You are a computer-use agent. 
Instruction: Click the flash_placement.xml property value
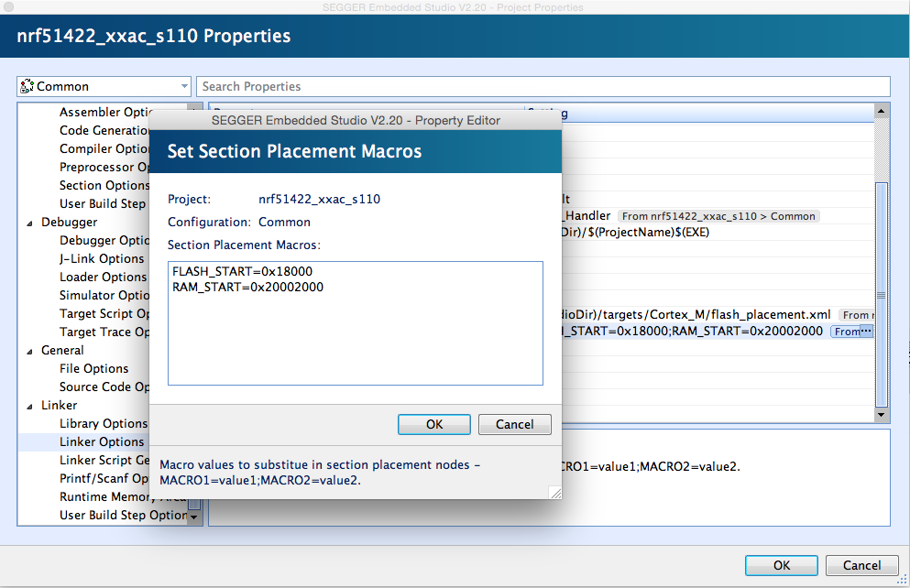[x=696, y=315]
